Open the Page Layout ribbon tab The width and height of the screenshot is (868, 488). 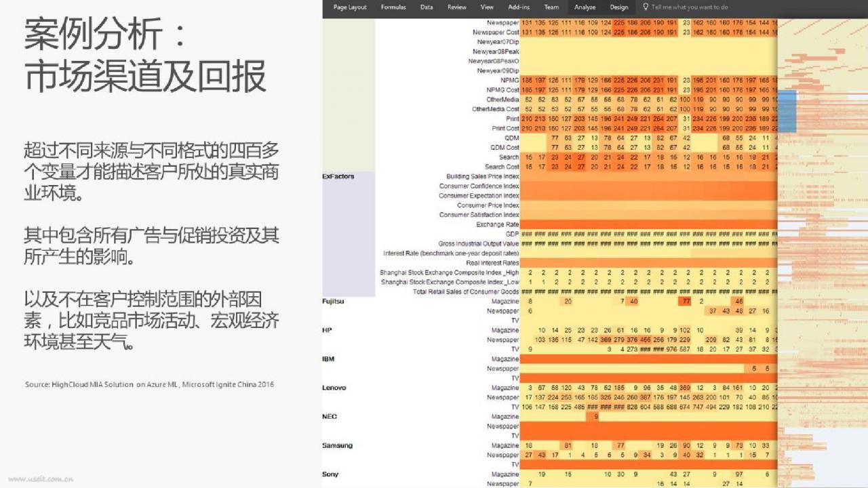pos(350,7)
